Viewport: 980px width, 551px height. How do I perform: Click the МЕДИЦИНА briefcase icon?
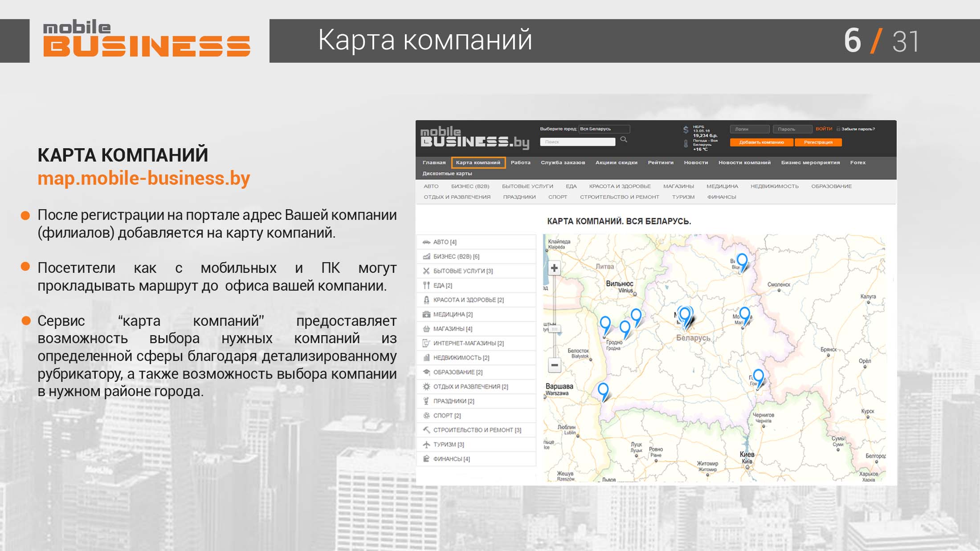point(426,314)
